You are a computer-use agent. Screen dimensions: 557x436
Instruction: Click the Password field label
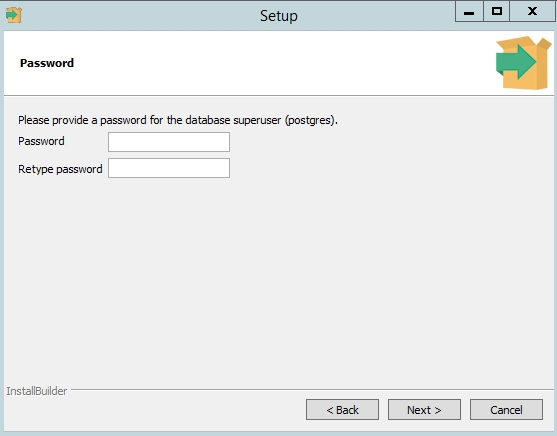coord(41,141)
